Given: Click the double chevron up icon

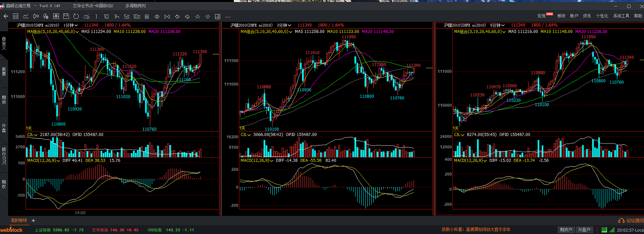Looking at the screenshot, I should [197, 16].
